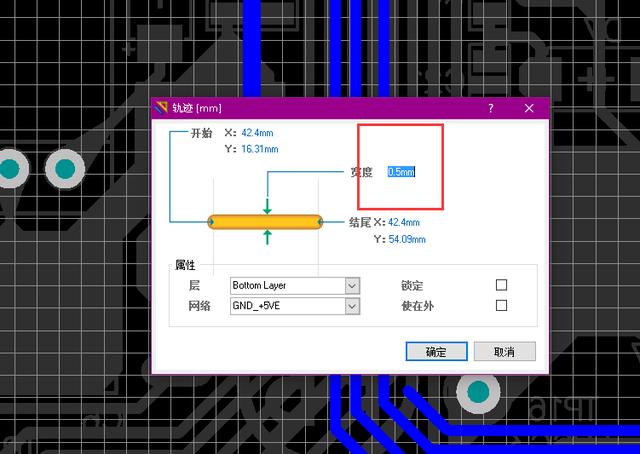Open the 网络 GND_+5VE dropdown
Viewport: 640px width, 454px height.
(x=352, y=306)
